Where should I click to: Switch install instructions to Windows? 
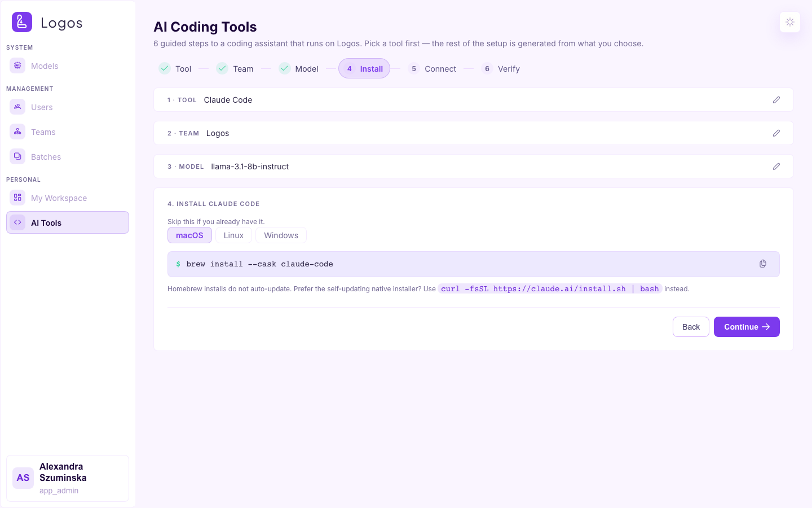pyautogui.click(x=281, y=235)
